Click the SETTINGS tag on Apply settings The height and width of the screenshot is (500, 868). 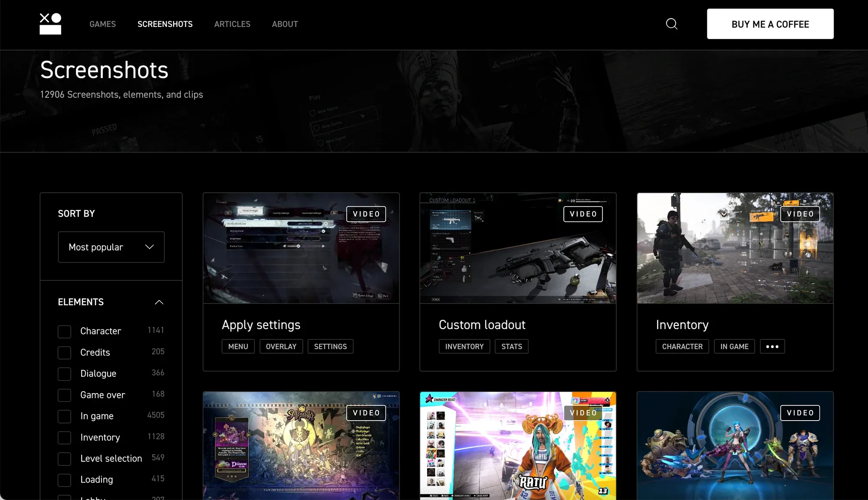point(330,346)
